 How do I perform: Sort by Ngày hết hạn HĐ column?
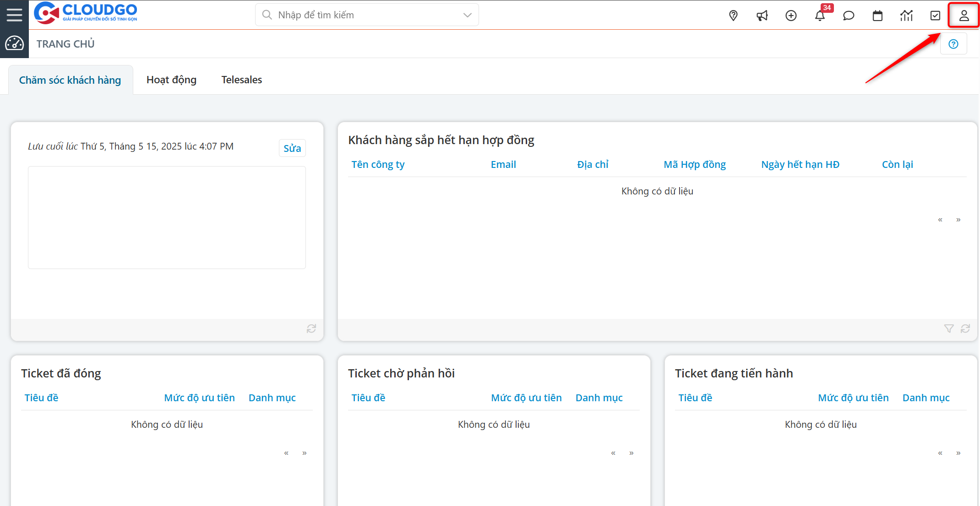coord(800,164)
